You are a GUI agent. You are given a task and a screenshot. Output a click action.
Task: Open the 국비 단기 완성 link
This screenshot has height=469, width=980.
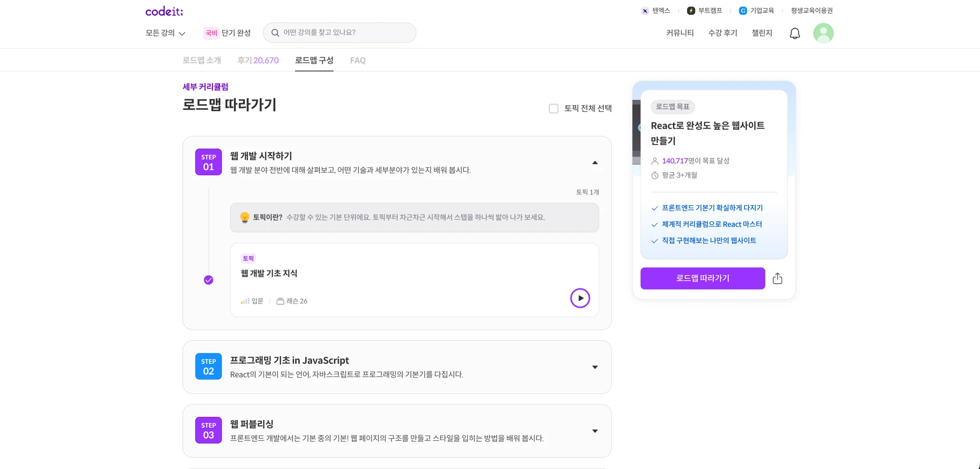coord(227,33)
